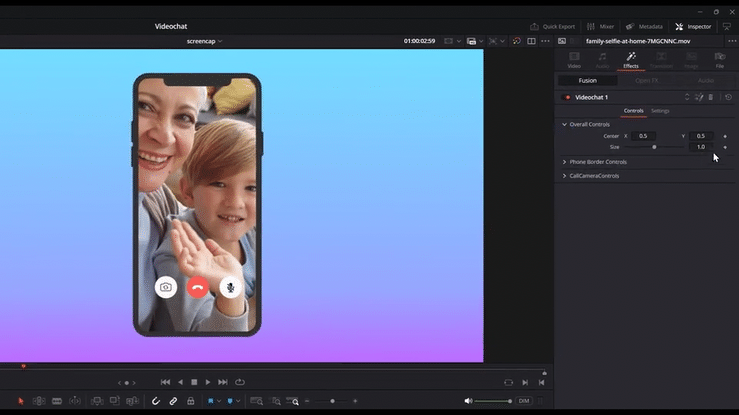Image resolution: width=739 pixels, height=415 pixels.
Task: Select the Blade Edit Mode tool
Action: (x=57, y=401)
